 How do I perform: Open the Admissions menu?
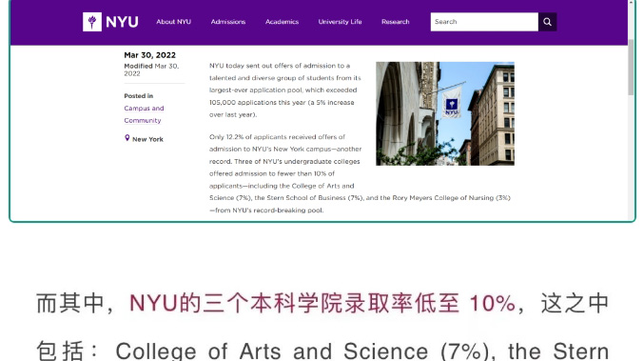pos(228,22)
